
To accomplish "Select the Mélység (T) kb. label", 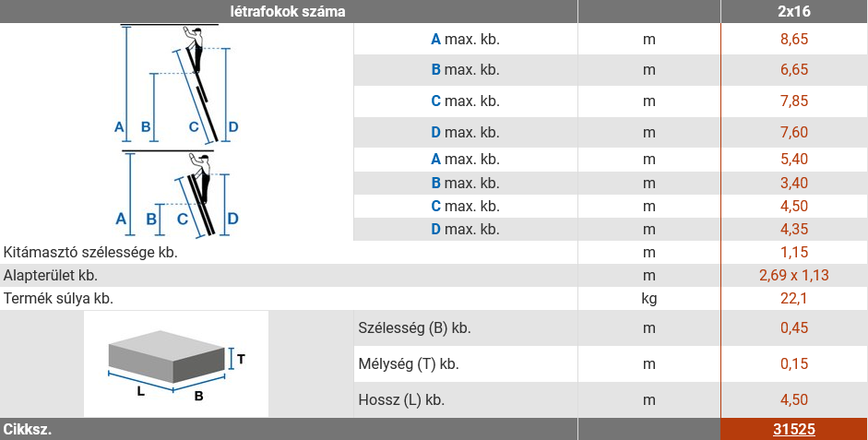I will (409, 364).
